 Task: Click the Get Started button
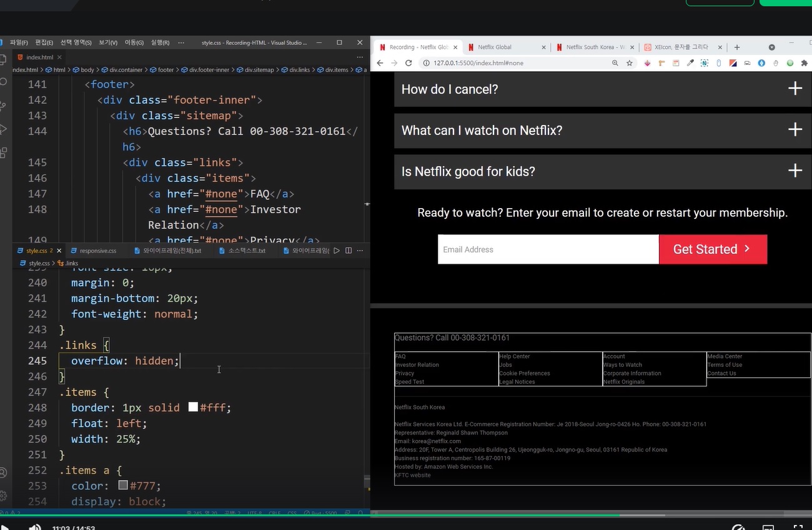(713, 249)
